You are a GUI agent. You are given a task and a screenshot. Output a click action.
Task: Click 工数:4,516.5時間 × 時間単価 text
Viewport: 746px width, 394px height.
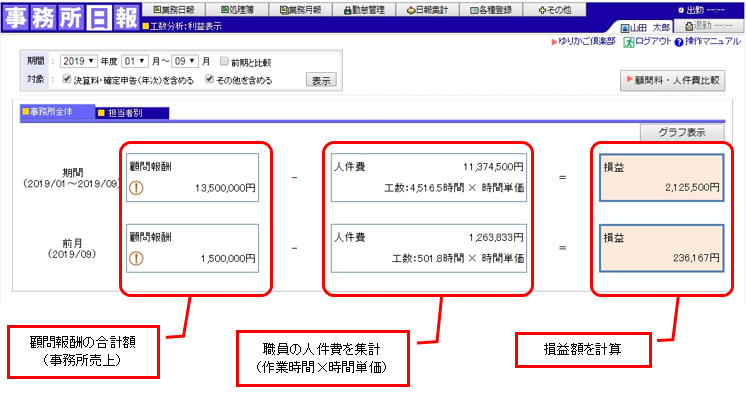[x=454, y=188]
